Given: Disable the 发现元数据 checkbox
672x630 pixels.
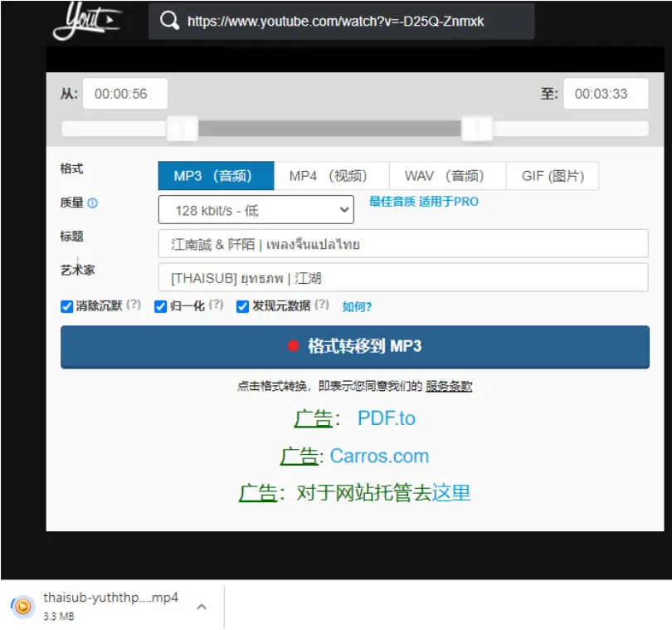Looking at the screenshot, I should (x=242, y=306).
